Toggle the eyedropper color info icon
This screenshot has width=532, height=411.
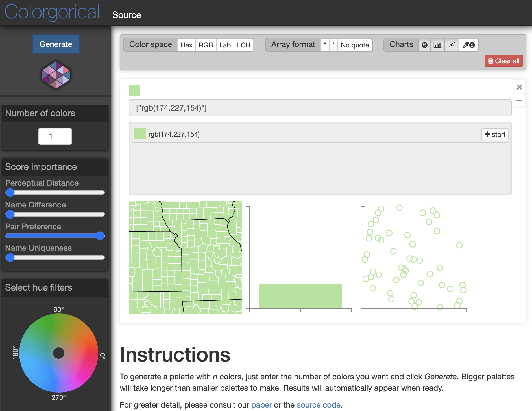468,45
